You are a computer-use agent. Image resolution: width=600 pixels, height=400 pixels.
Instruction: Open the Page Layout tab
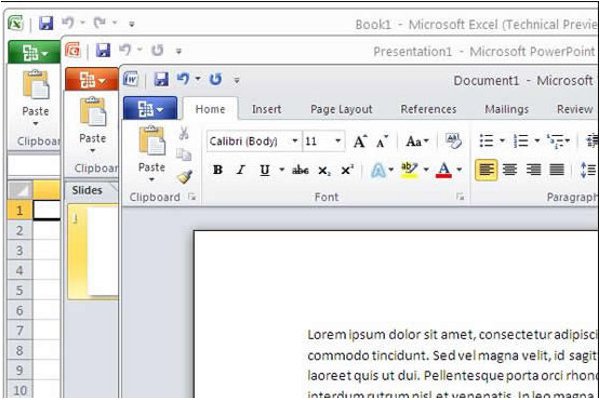click(341, 109)
